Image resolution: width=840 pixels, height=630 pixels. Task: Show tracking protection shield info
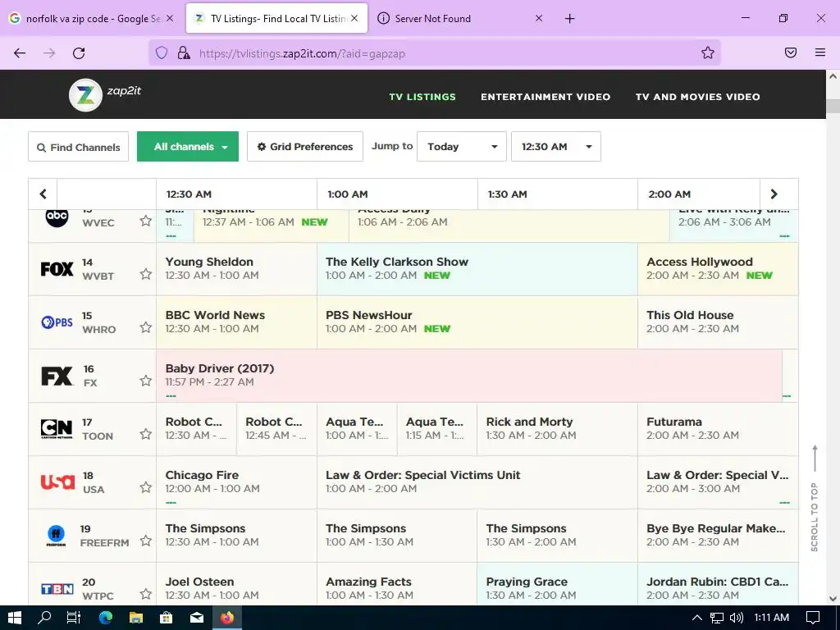click(162, 53)
